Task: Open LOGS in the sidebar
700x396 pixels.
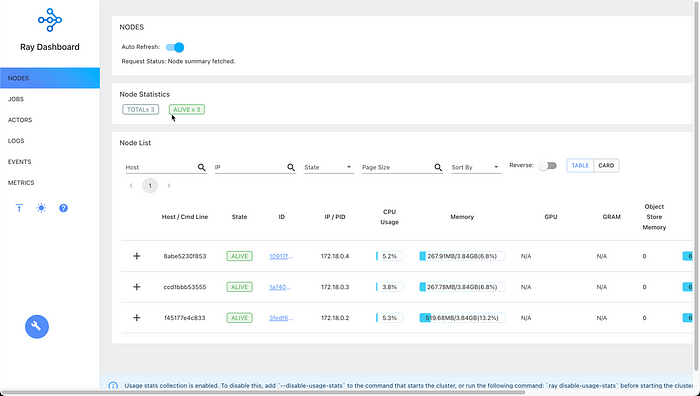Action: pyautogui.click(x=50, y=141)
